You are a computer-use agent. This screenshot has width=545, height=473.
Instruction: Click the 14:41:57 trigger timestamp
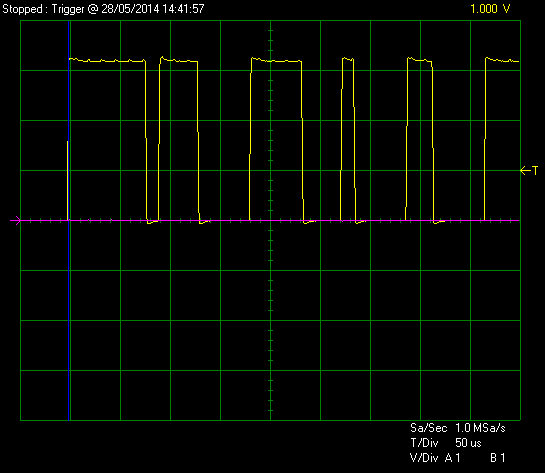(x=183, y=9)
